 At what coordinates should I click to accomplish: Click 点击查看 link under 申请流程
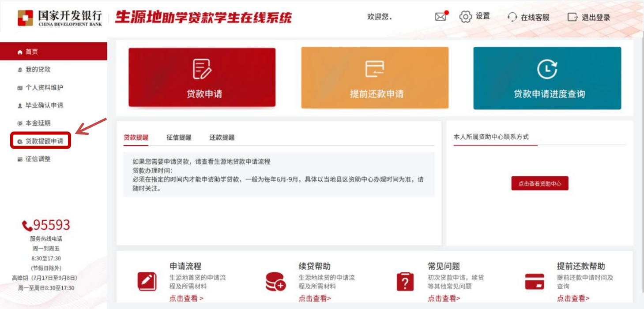pyautogui.click(x=186, y=298)
